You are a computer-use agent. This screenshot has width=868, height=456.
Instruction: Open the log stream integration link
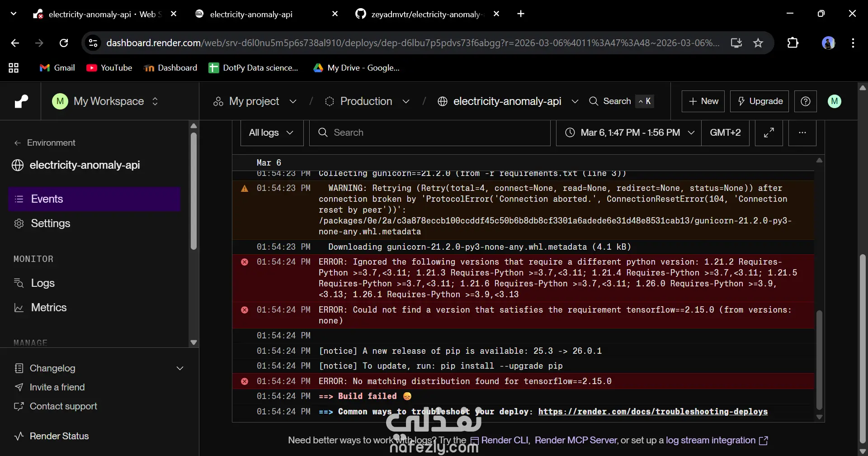pos(717,440)
